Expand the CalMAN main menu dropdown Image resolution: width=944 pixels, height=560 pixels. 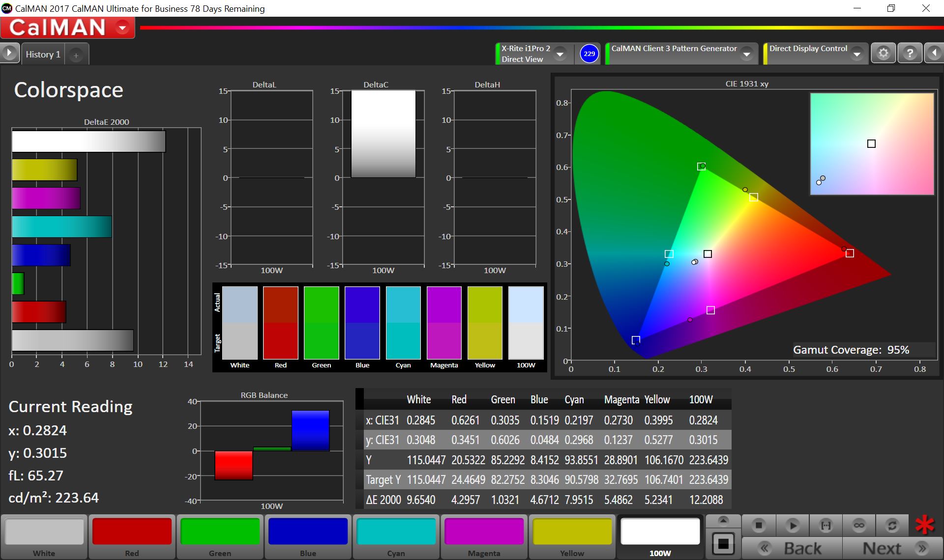122,28
